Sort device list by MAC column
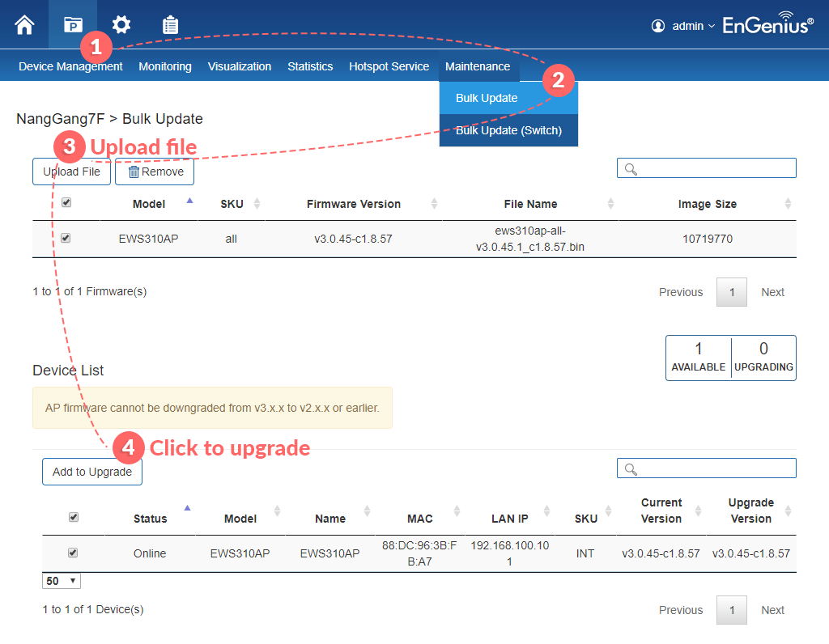Image resolution: width=829 pixels, height=644 pixels. coord(420,519)
